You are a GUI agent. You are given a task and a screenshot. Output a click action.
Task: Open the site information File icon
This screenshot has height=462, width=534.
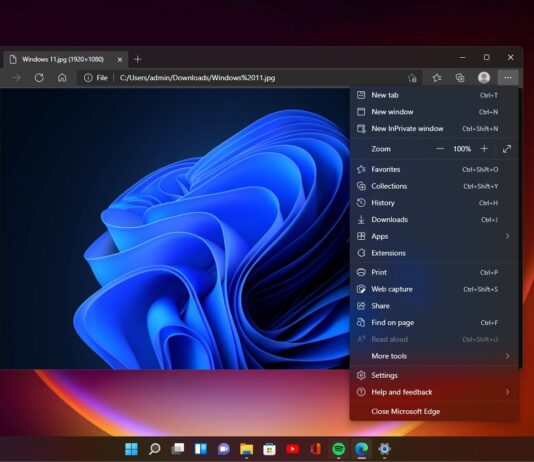click(x=96, y=78)
